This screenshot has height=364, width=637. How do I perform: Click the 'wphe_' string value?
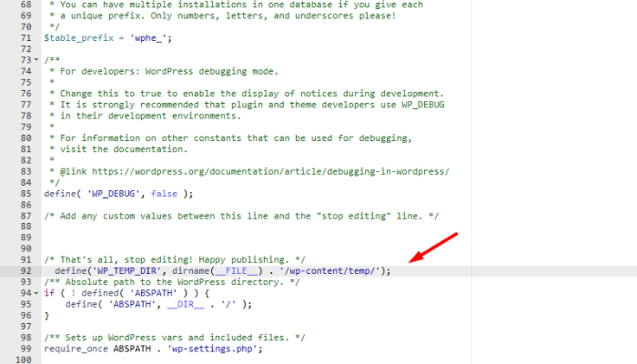[158, 36]
